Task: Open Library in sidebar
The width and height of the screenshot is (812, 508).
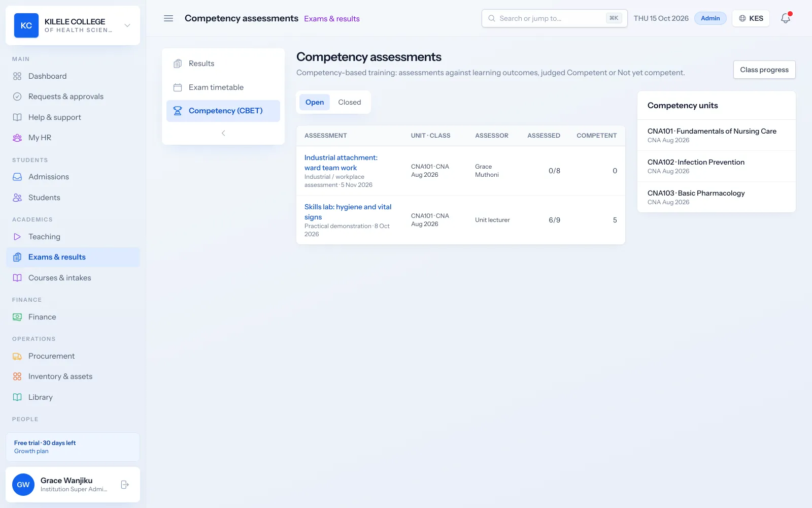Action: click(73, 397)
